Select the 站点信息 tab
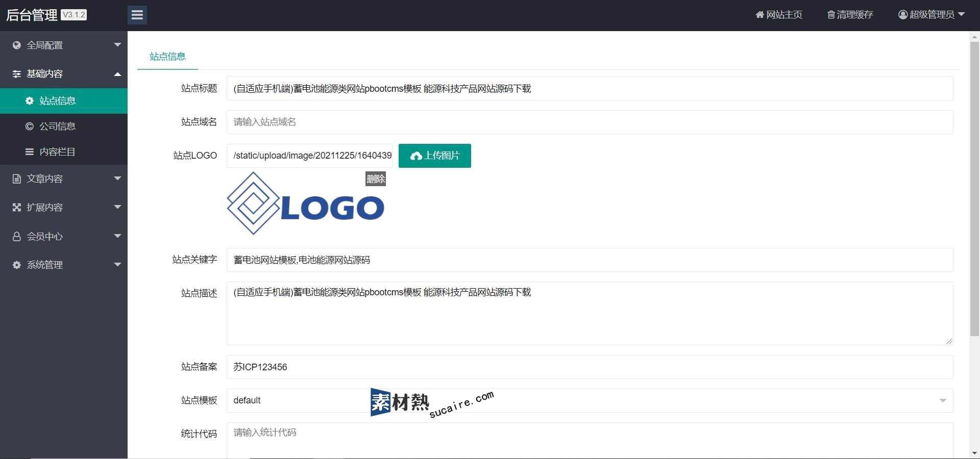980x459 pixels. pos(167,57)
